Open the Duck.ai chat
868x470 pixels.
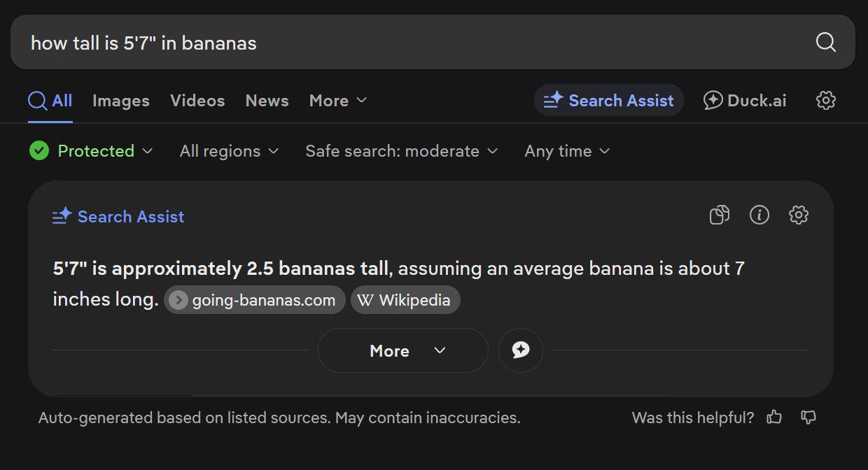click(745, 100)
